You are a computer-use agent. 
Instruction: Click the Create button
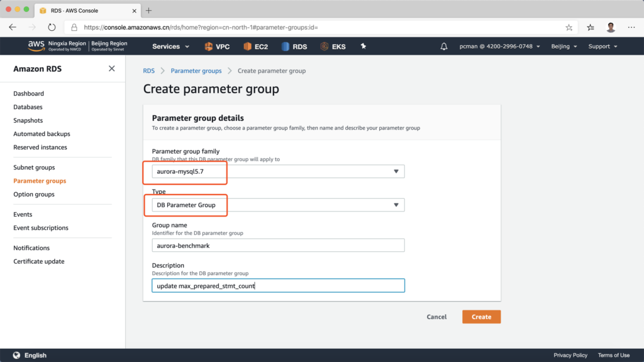click(481, 317)
